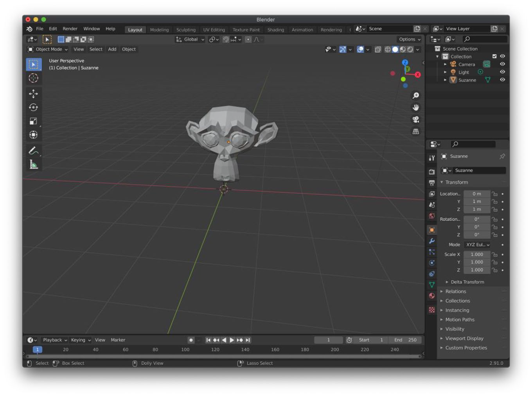Hide Suzanne using its eye icon
The width and height of the screenshot is (532, 396).
502,80
